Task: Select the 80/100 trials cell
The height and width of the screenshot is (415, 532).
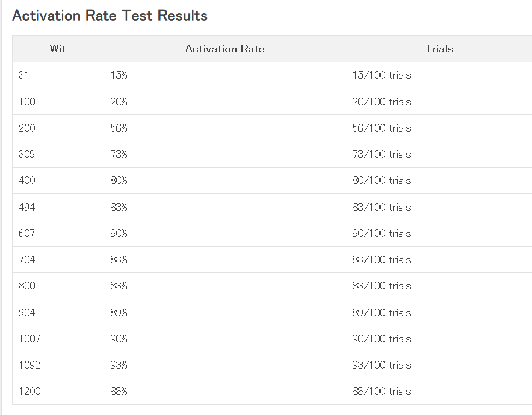Action: pos(439,181)
